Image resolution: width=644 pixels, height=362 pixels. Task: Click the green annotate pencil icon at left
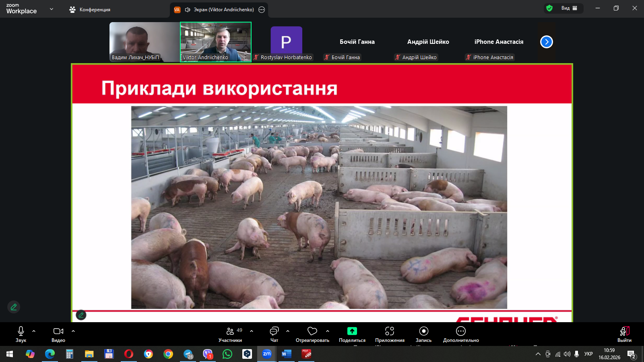click(14, 307)
